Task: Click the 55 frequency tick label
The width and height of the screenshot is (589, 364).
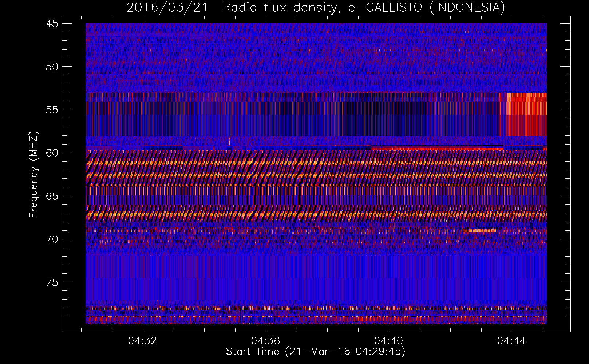Action: (x=52, y=110)
